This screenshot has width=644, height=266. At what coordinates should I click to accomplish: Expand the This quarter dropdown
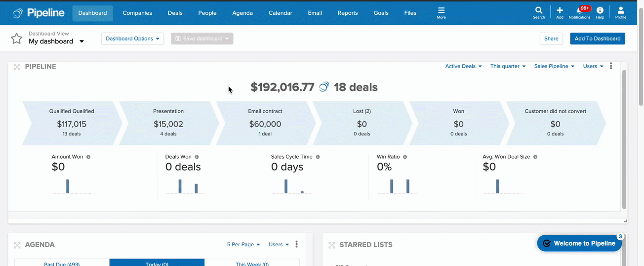point(508,66)
